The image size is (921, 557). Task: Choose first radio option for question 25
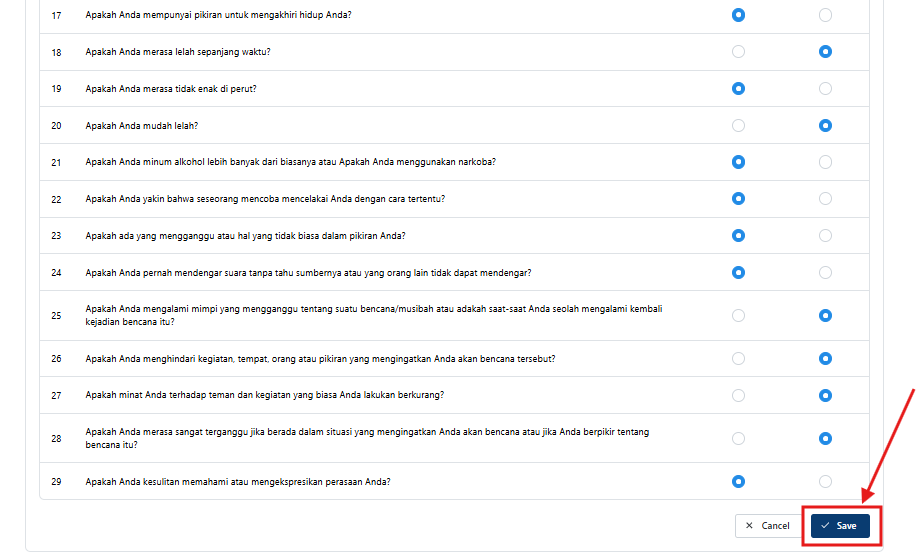point(738,316)
